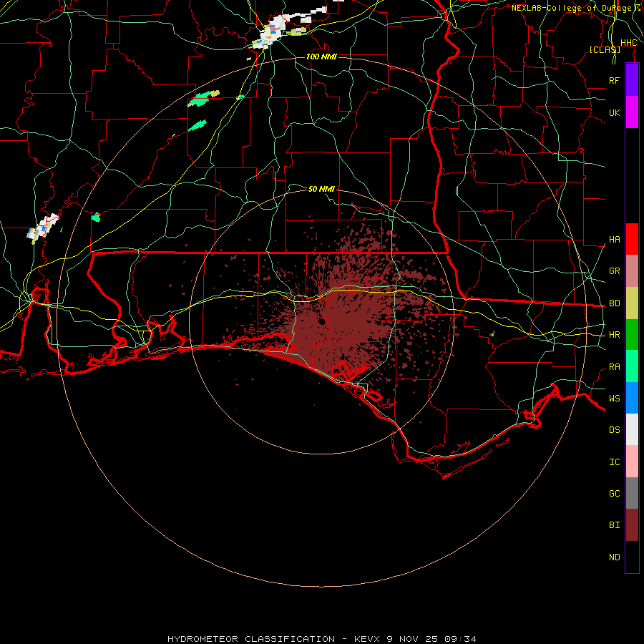The width and height of the screenshot is (644, 644).
Task: Click the 50 NMI range ring label
Action: click(321, 189)
